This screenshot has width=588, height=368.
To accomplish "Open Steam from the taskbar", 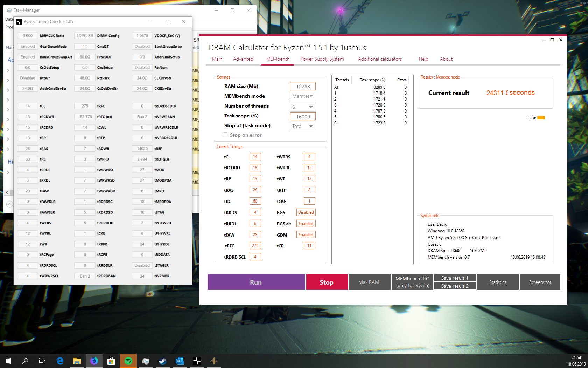I will (x=163, y=361).
